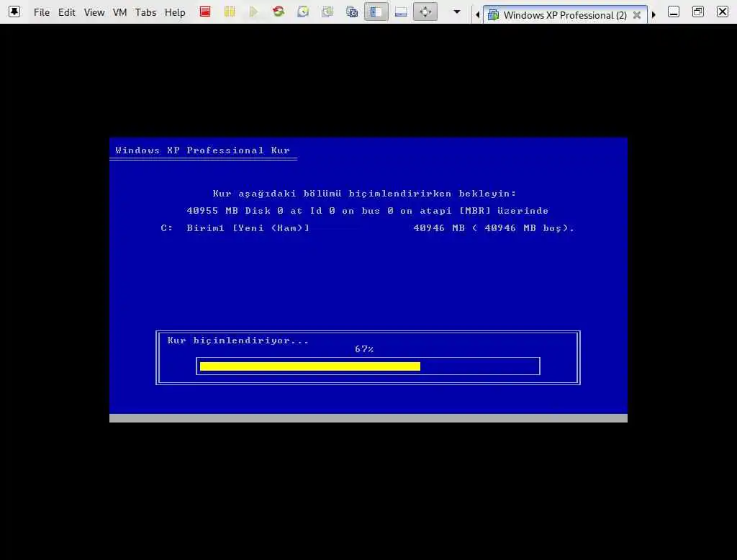Screen dimensions: 737x560
Task: Expand the toolbar dropdown arrow
Action: (456, 12)
